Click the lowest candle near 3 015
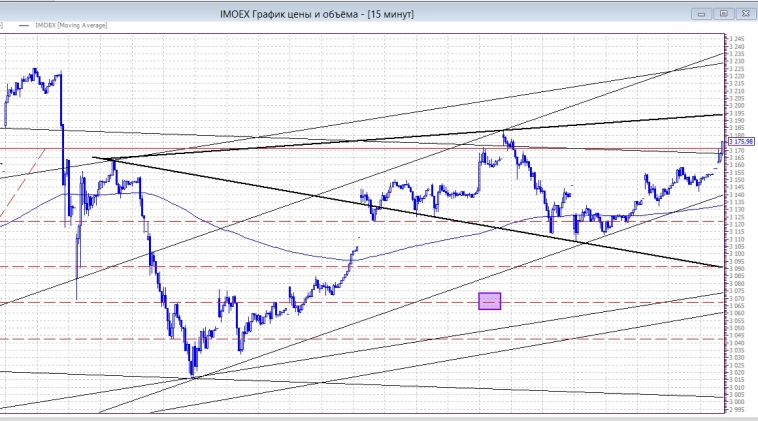 (191, 372)
